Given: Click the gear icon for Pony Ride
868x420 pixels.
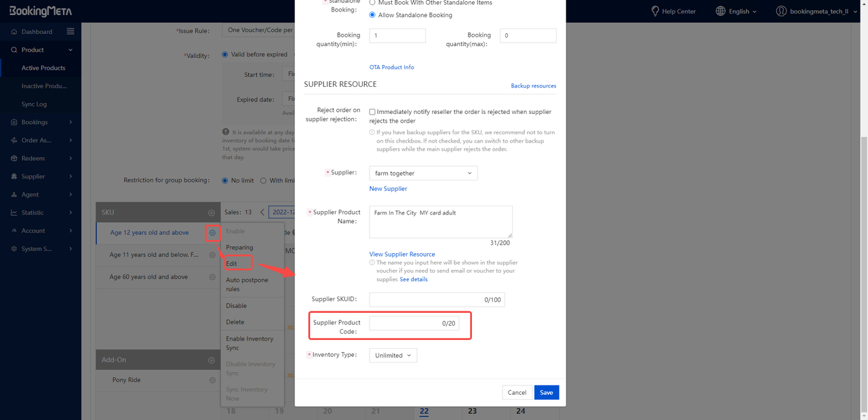Looking at the screenshot, I should (x=212, y=381).
